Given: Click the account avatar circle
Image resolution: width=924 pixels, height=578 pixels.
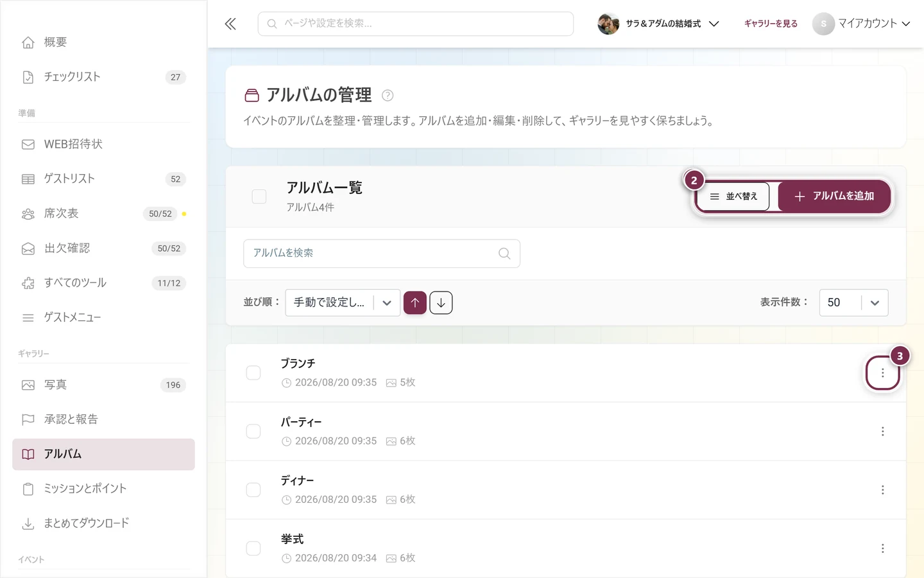Looking at the screenshot, I should 823,24.
